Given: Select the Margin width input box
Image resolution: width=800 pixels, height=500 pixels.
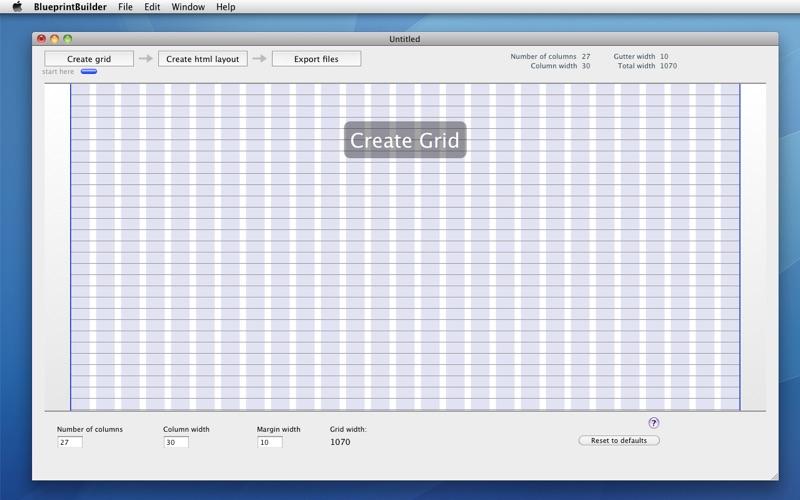Looking at the screenshot, I should 270,442.
